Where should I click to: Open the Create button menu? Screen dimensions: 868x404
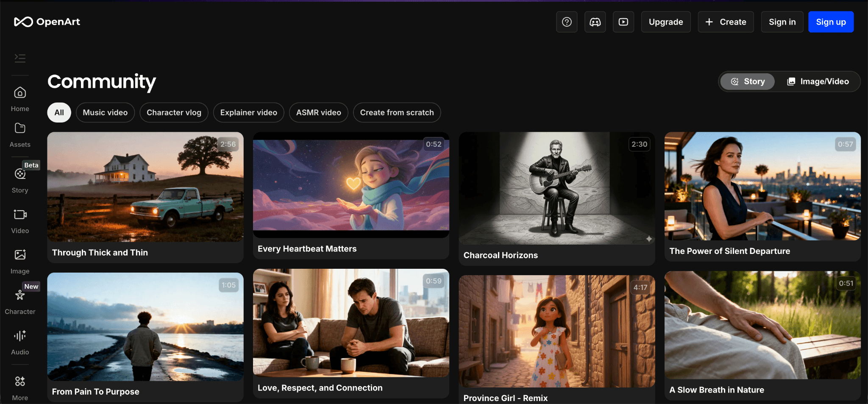726,22
